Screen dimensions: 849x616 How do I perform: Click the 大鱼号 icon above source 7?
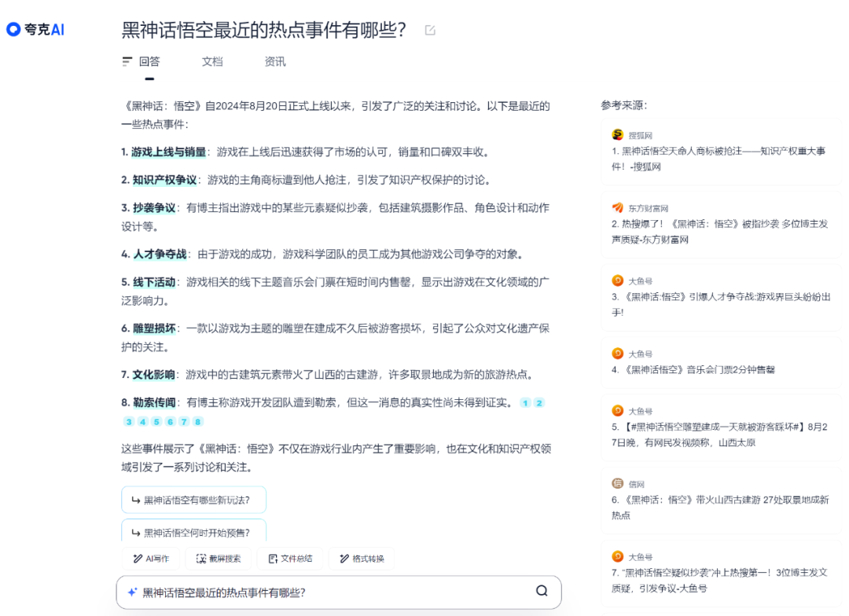[x=617, y=556]
